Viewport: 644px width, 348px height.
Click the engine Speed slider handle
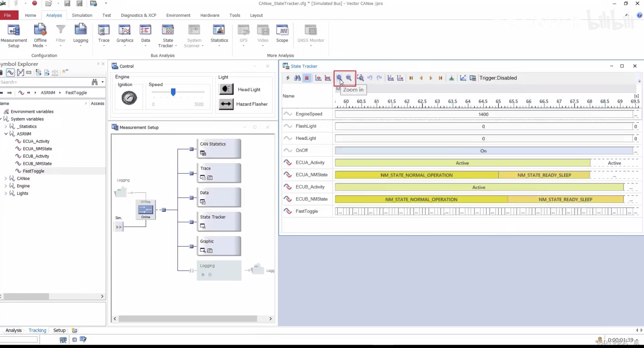[x=173, y=92]
